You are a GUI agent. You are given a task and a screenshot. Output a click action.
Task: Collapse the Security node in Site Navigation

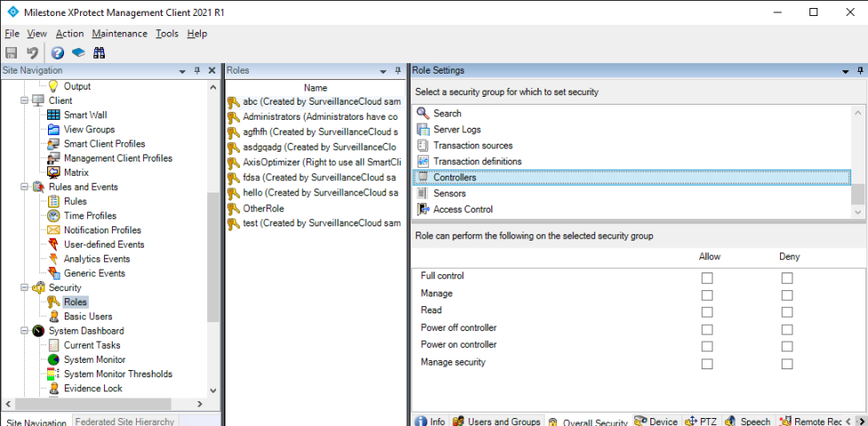(x=25, y=288)
